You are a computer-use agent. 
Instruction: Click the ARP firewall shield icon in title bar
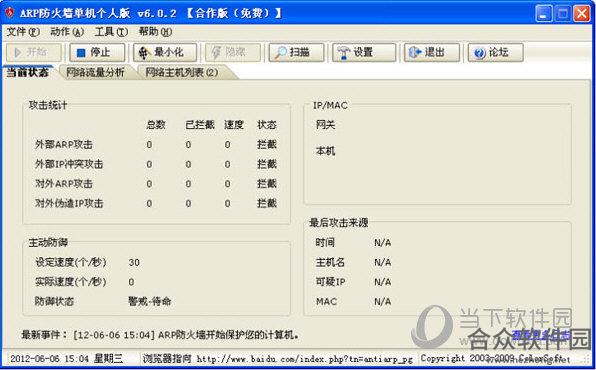coord(10,13)
